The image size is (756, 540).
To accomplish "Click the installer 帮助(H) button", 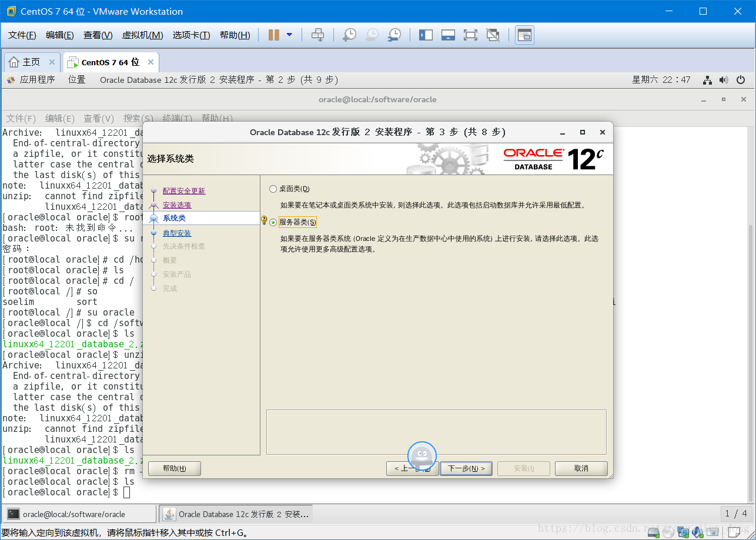I will point(175,468).
